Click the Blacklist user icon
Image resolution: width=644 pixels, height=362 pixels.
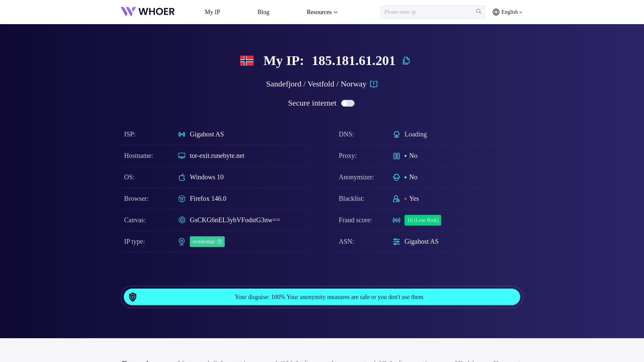(396, 199)
